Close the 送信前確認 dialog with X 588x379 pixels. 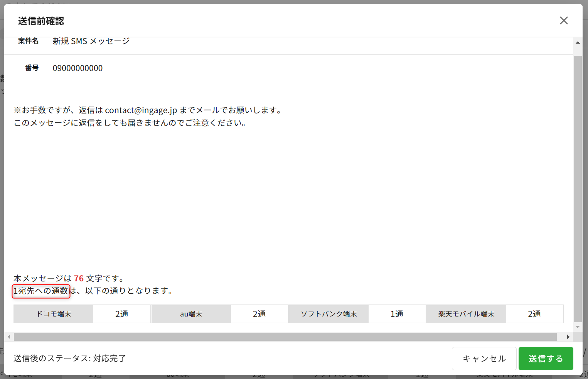point(564,21)
